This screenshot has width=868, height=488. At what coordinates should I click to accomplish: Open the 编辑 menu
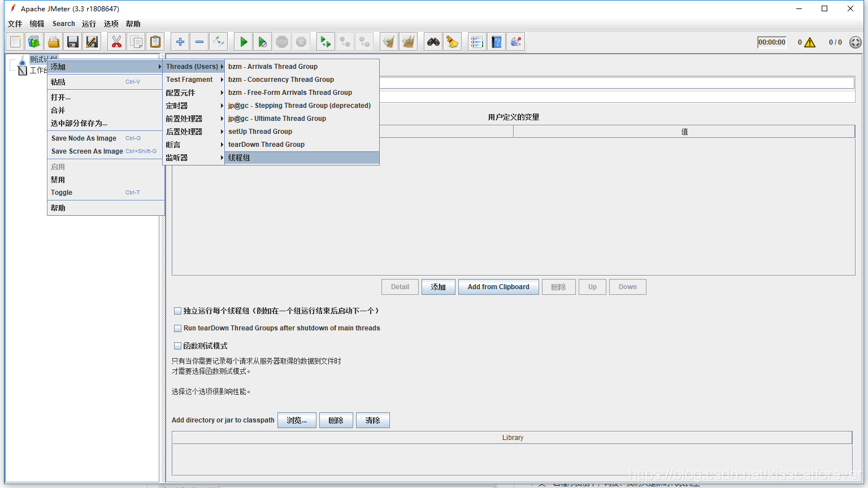[x=37, y=24]
